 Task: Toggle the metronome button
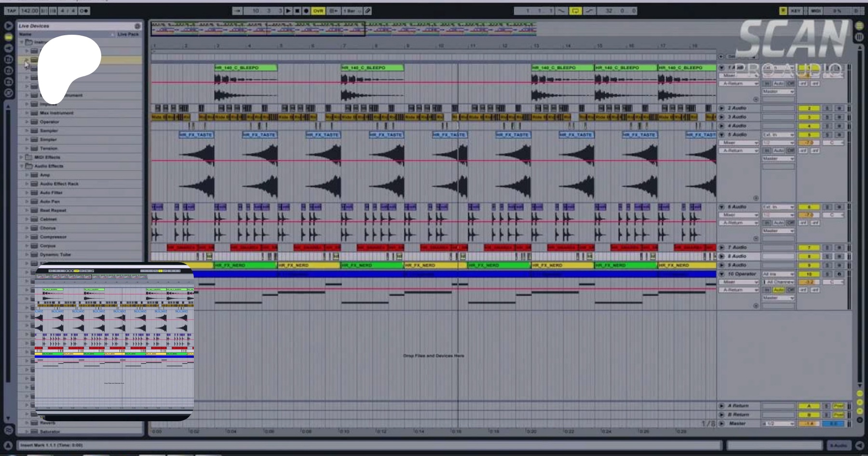pyautogui.click(x=84, y=11)
